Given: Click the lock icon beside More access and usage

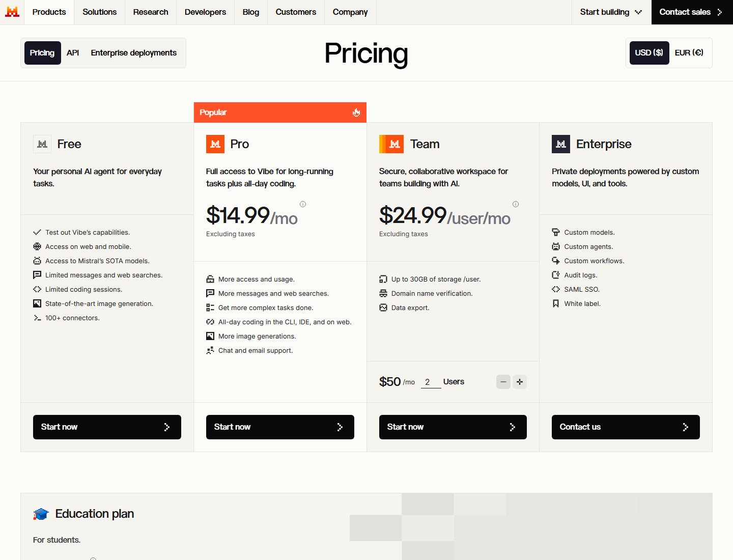Looking at the screenshot, I should click(210, 279).
